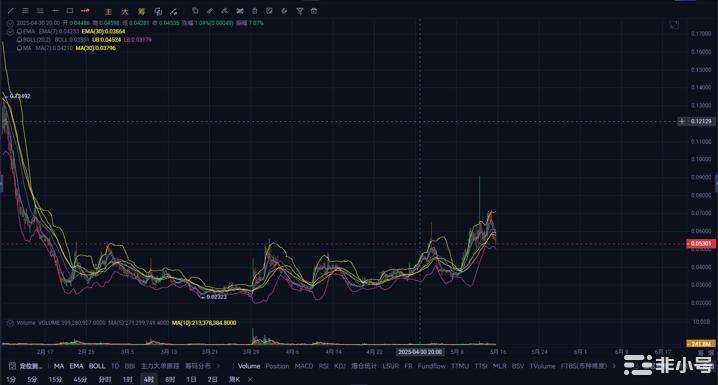Image resolution: width=718 pixels, height=385 pixels.
Task: Switch sub chart to KDJ
Action: click(x=340, y=366)
